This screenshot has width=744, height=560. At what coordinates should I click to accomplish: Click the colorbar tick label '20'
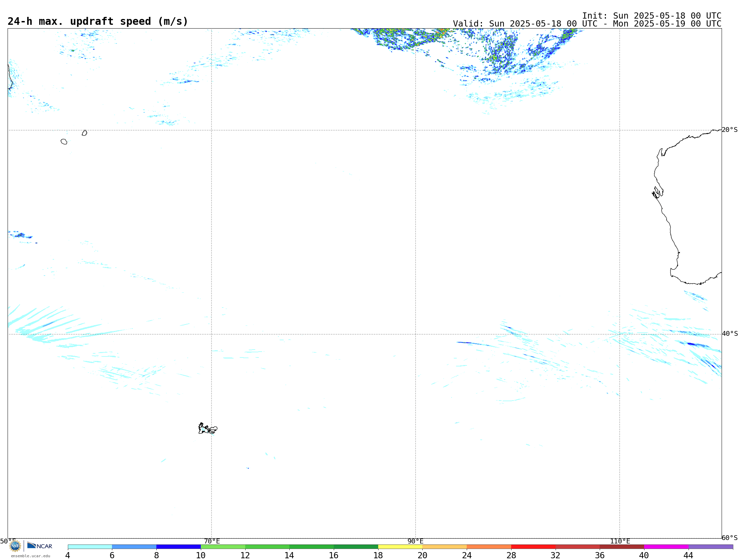pyautogui.click(x=423, y=556)
